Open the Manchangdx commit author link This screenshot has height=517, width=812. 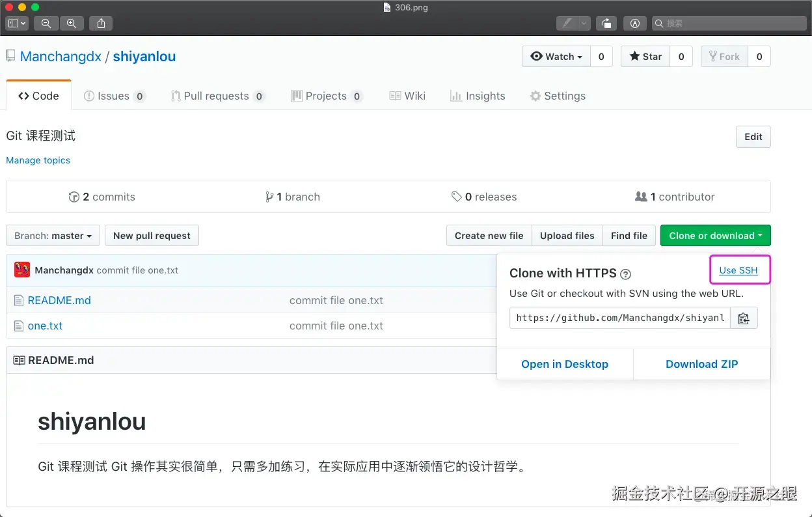pyautogui.click(x=64, y=270)
